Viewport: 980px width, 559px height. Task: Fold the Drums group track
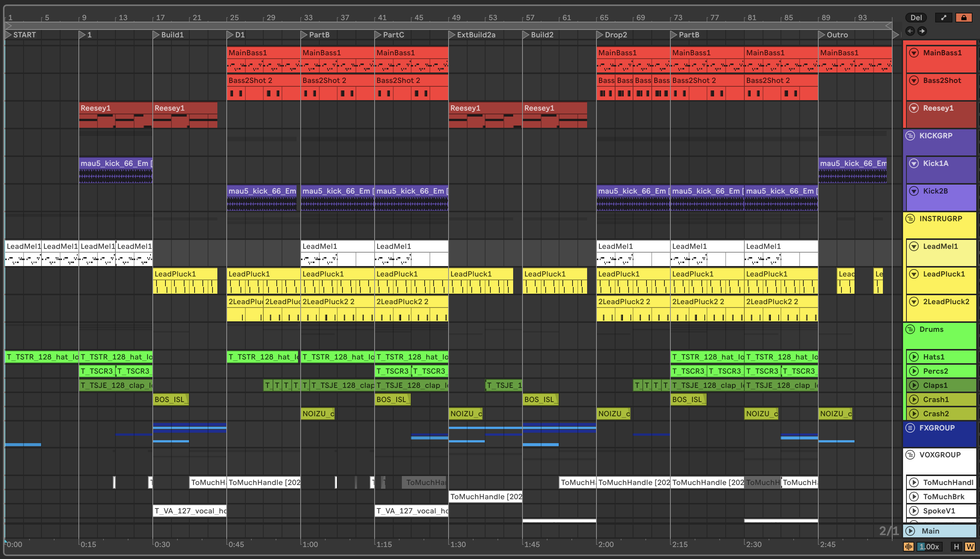coord(910,329)
